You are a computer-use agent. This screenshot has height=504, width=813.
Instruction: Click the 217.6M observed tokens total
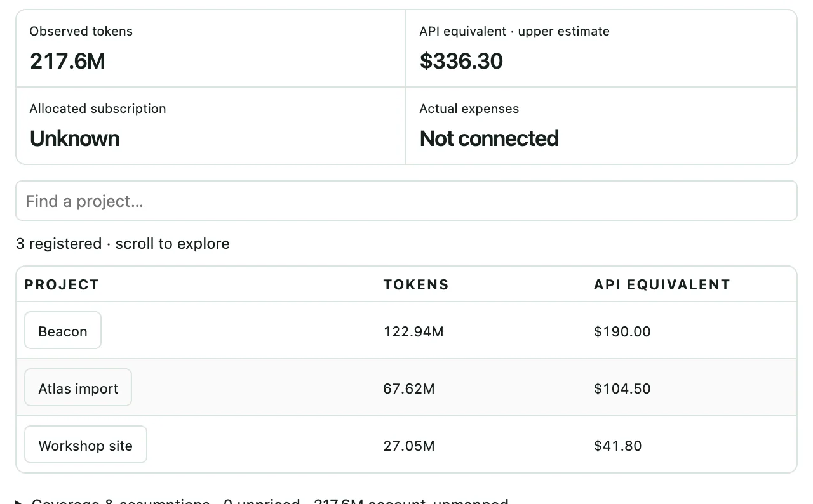[67, 61]
